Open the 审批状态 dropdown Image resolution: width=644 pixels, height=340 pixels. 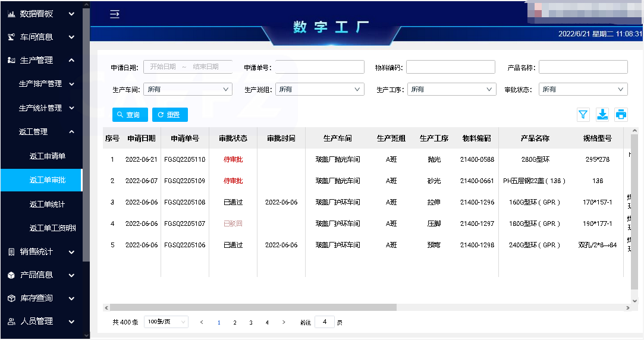tap(583, 89)
